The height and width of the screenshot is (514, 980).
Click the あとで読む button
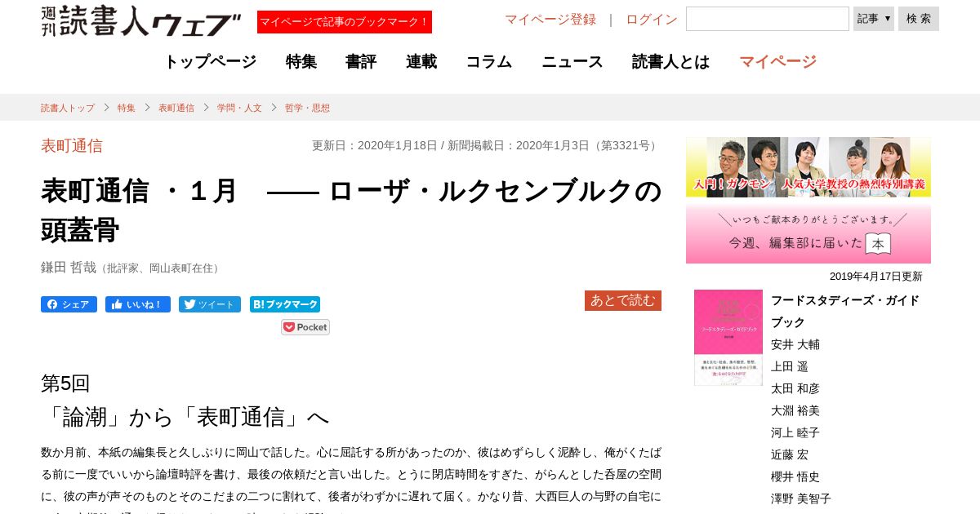[x=623, y=300]
